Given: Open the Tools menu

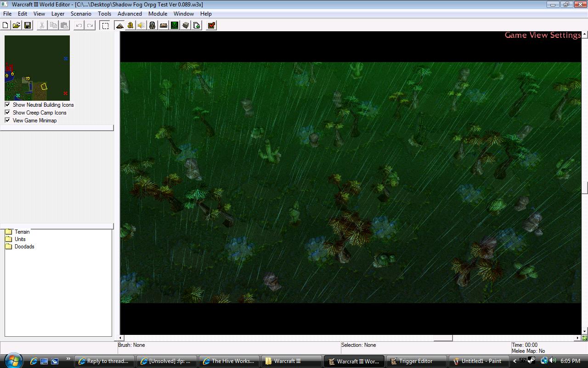Looking at the screenshot, I should point(104,13).
